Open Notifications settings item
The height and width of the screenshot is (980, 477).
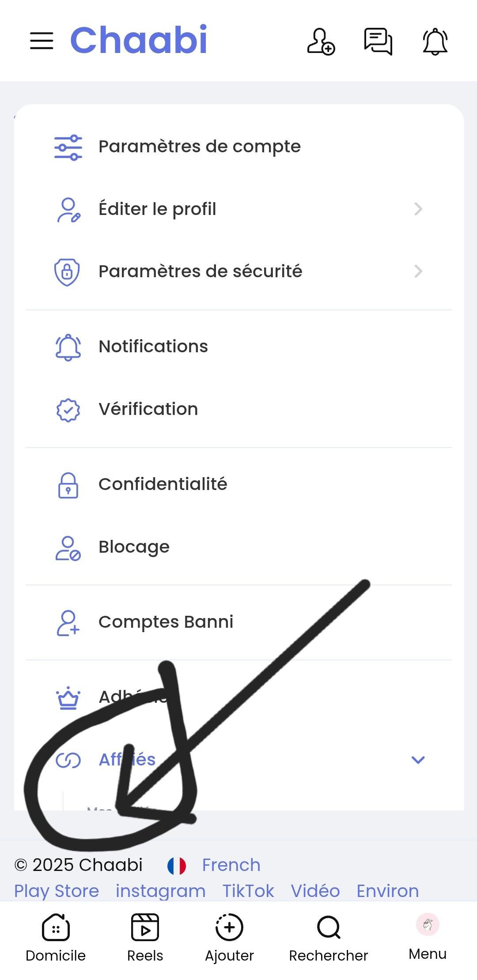[153, 347]
